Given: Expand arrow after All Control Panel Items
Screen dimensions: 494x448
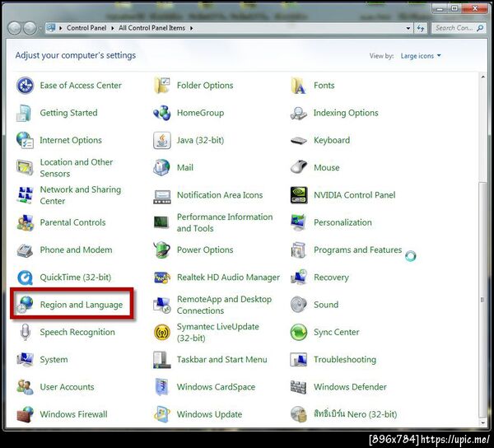Looking at the screenshot, I should [x=191, y=28].
